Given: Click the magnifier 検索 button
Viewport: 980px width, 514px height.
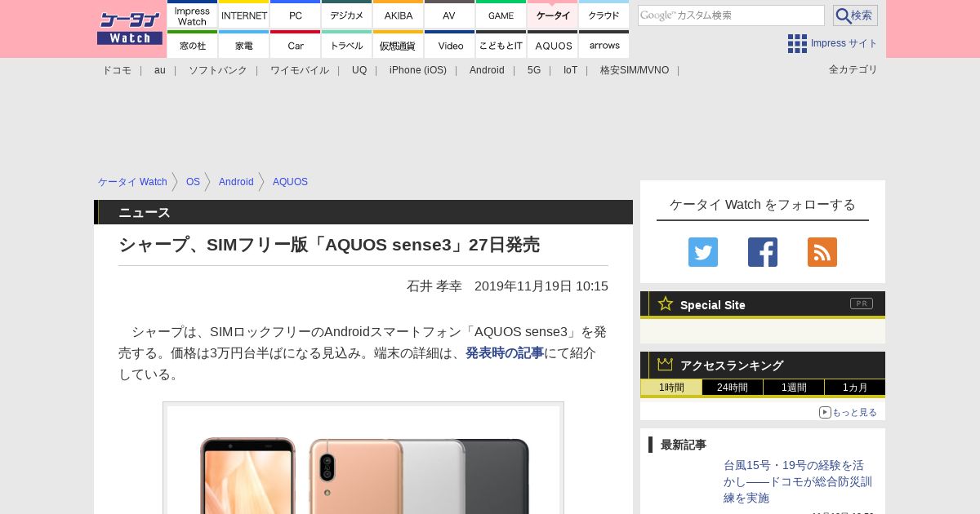Looking at the screenshot, I should 855,16.
